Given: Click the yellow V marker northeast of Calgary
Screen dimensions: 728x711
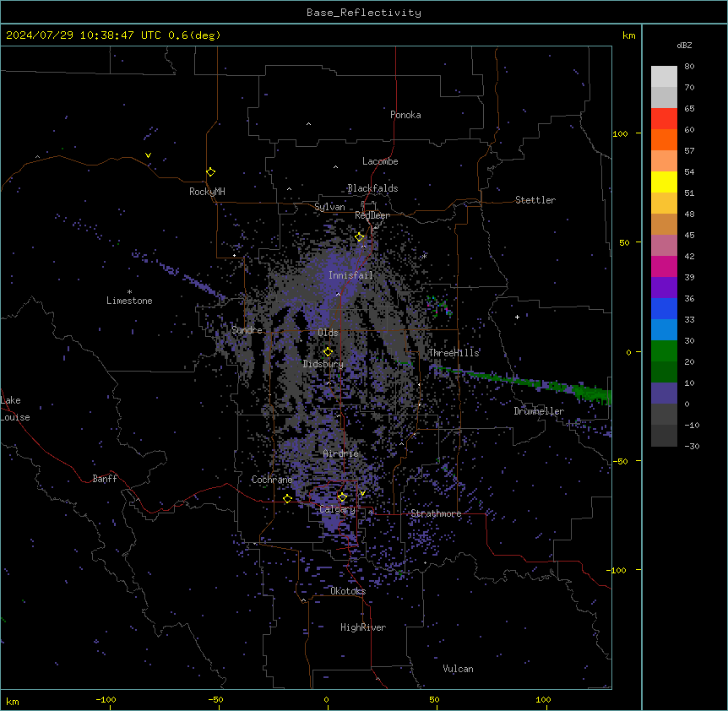Looking at the screenshot, I should (x=362, y=493).
